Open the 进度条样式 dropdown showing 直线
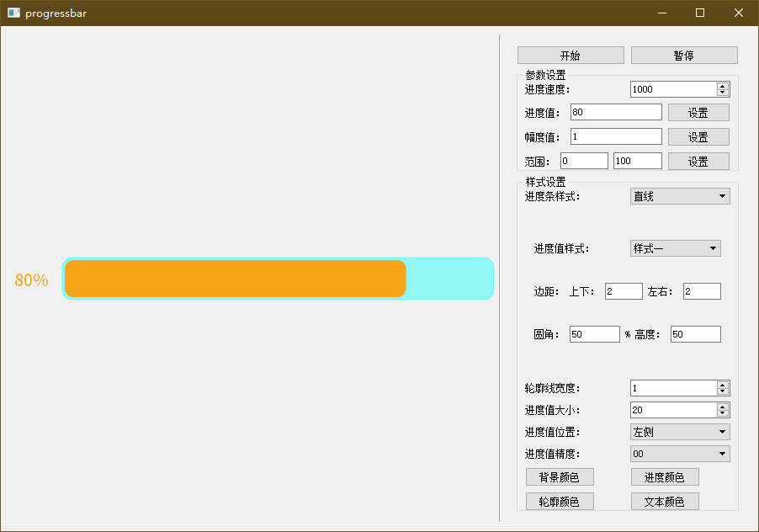Viewport: 759px width, 532px height. pyautogui.click(x=680, y=195)
